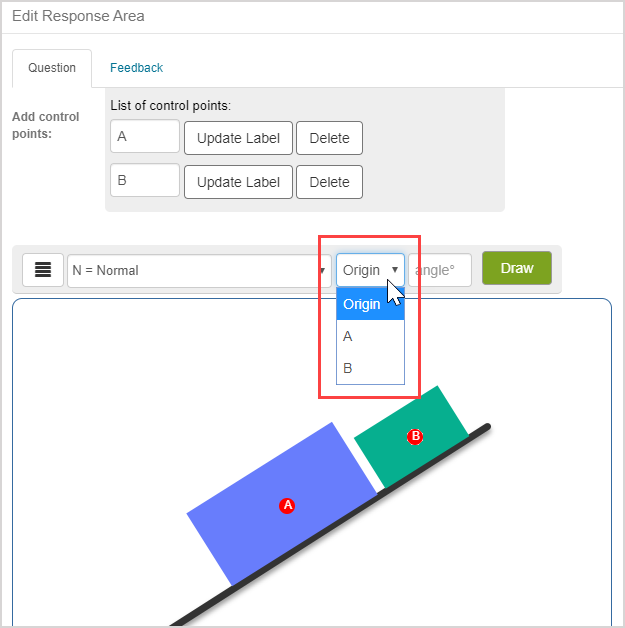The height and width of the screenshot is (628, 625).
Task: Switch to the Feedback tab
Action: pyautogui.click(x=136, y=68)
